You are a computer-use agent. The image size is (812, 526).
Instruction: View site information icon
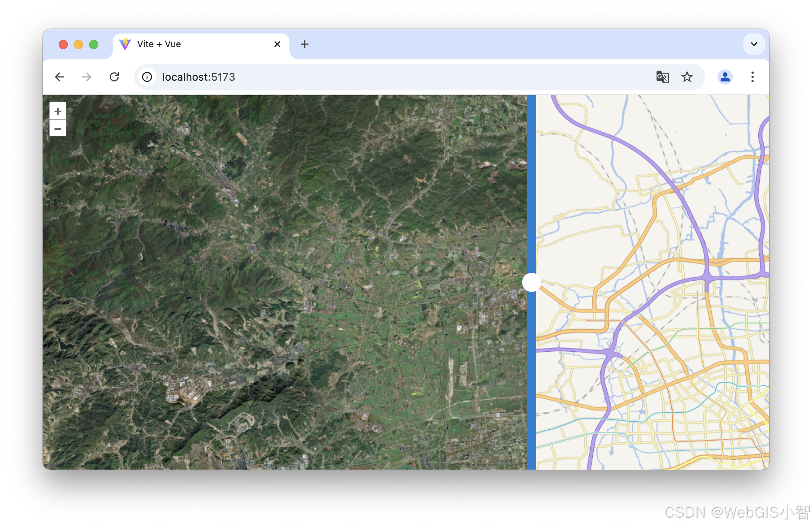(x=147, y=77)
